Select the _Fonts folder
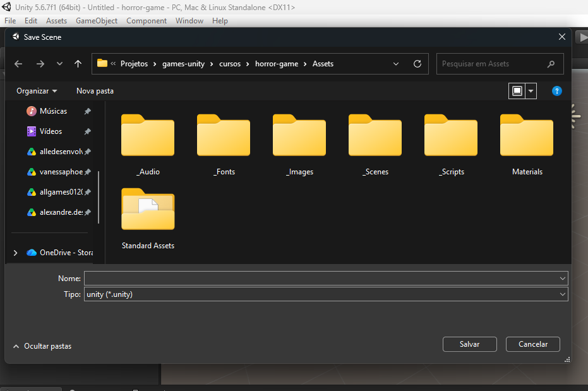Viewport: 588px width, 391px height. click(224, 145)
